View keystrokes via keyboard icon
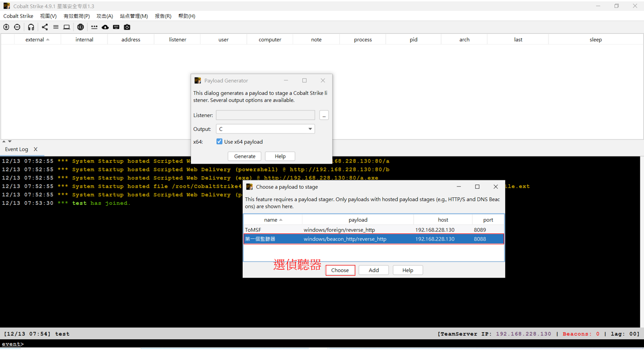The height and width of the screenshot is (350, 644). (116, 27)
